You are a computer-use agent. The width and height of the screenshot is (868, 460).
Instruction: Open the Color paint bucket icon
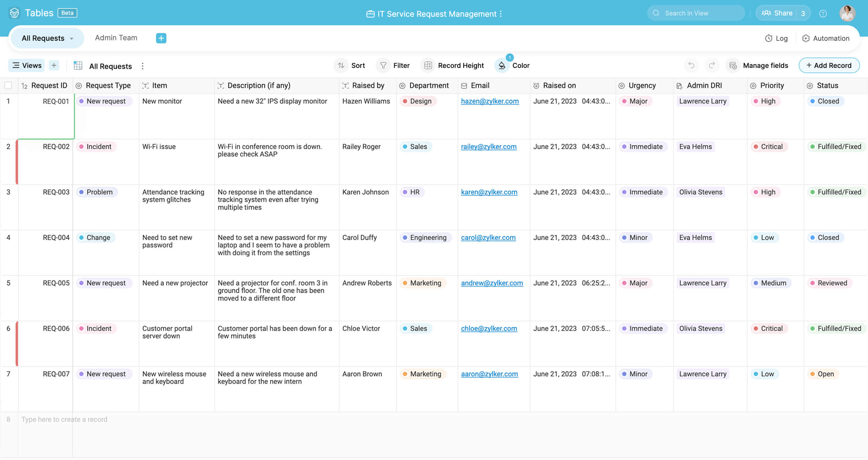click(502, 66)
